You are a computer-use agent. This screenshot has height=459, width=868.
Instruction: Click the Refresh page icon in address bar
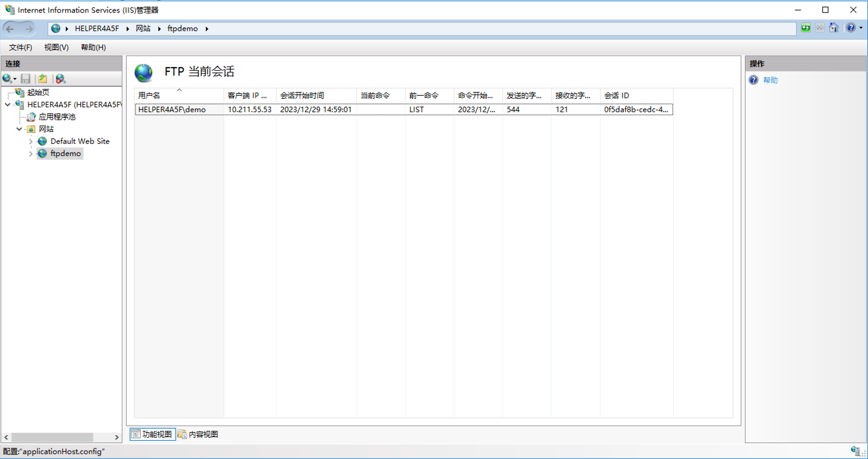(x=806, y=28)
